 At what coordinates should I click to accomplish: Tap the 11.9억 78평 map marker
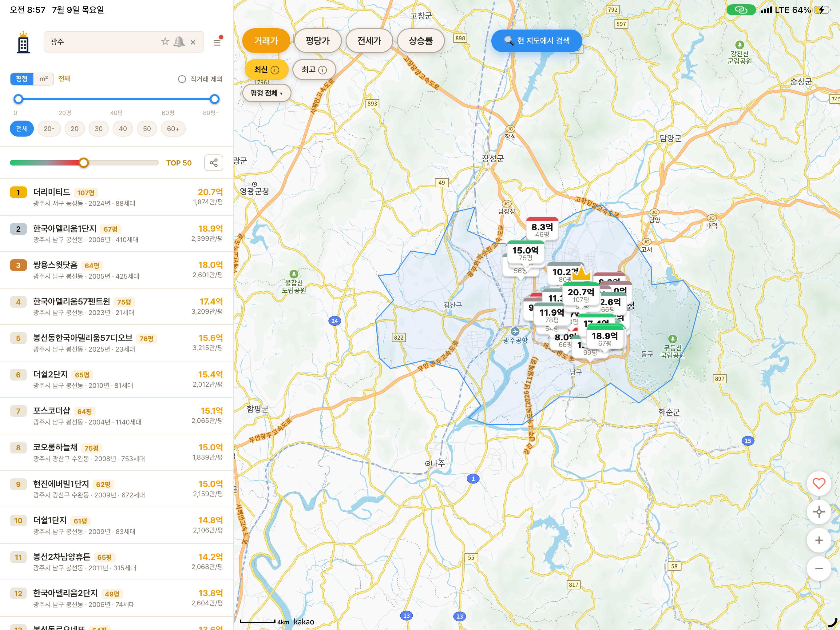pos(552,315)
